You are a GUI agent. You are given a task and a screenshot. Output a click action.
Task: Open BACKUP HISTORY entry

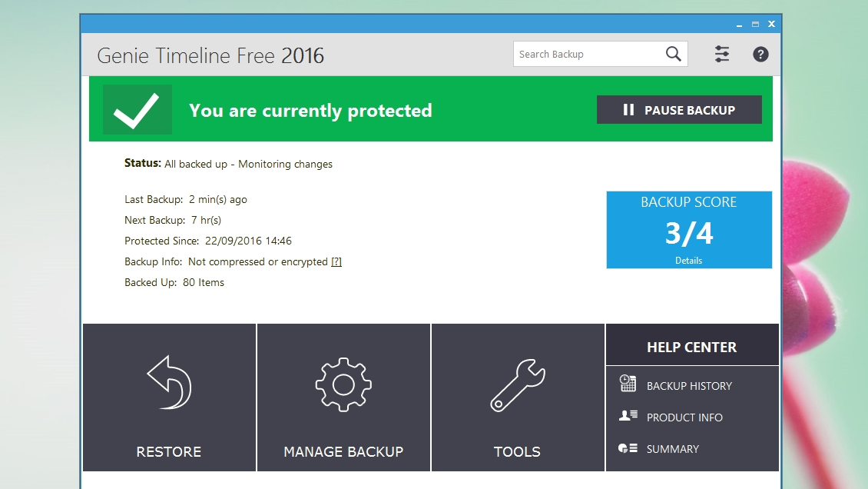coord(689,385)
